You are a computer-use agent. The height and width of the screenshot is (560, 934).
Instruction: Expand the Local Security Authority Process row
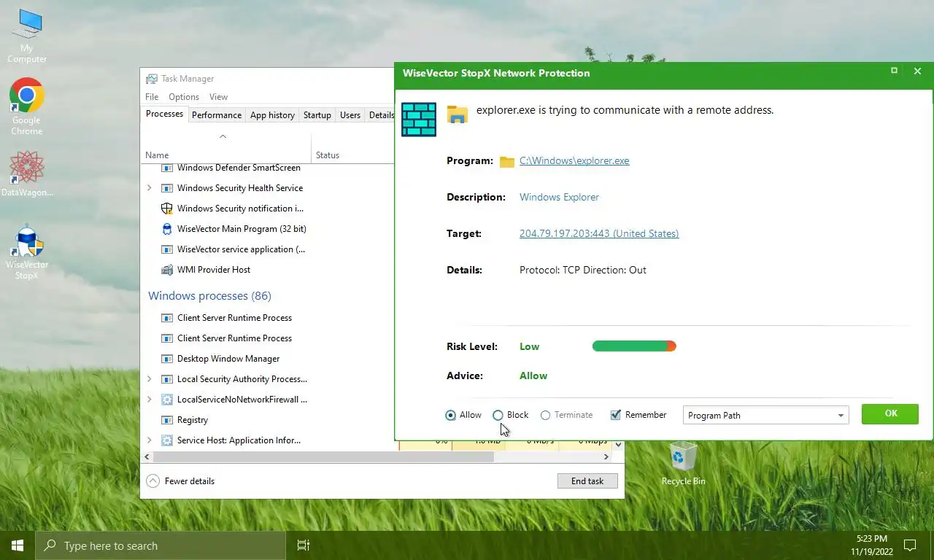[x=150, y=379]
